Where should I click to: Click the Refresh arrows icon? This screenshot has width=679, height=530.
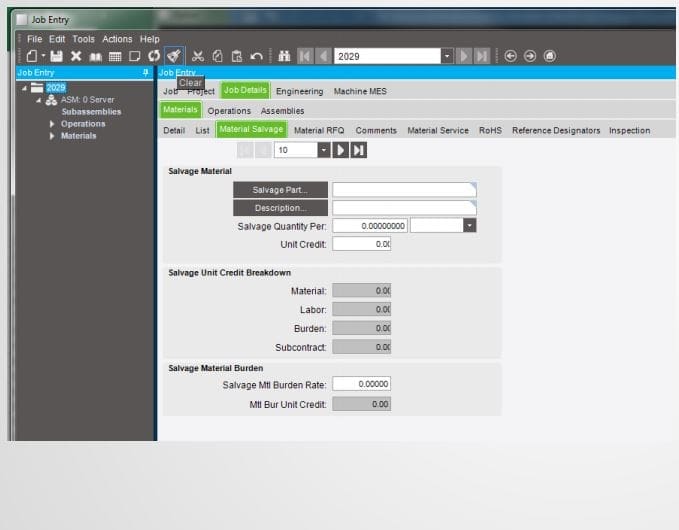pyautogui.click(x=154, y=56)
